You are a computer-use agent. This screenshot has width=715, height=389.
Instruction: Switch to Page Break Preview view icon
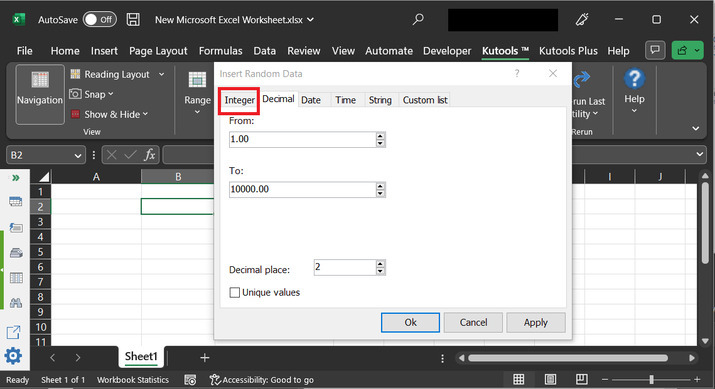point(581,379)
